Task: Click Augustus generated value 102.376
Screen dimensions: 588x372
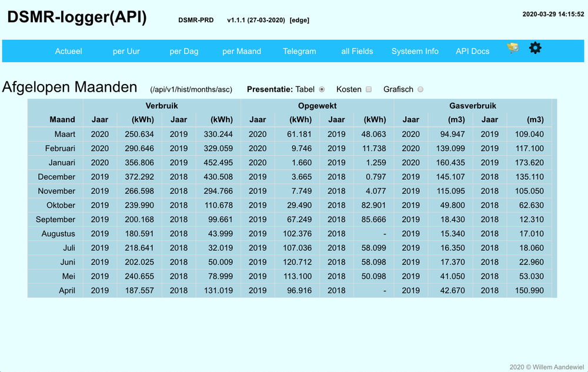Action: click(x=298, y=234)
